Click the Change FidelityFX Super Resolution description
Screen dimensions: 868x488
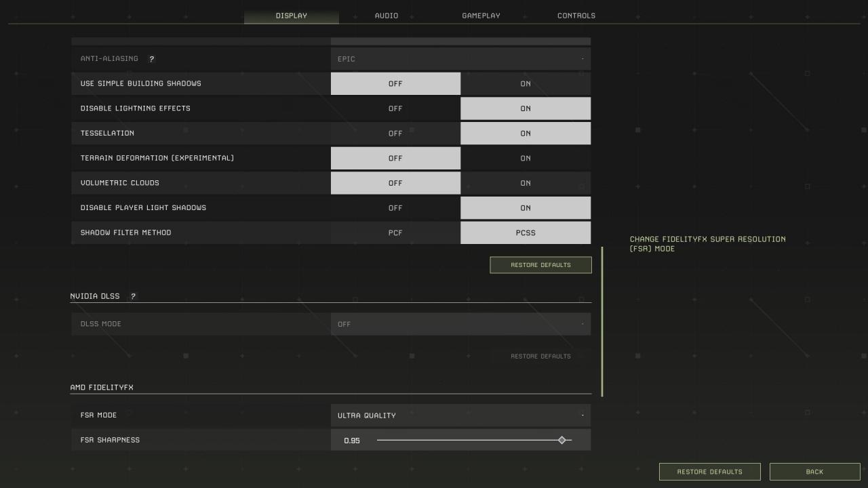707,244
